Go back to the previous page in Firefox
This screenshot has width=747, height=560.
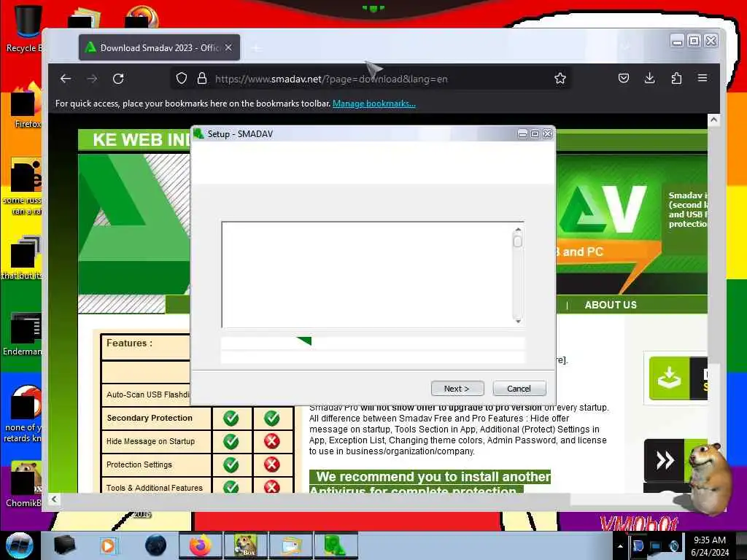coord(66,79)
